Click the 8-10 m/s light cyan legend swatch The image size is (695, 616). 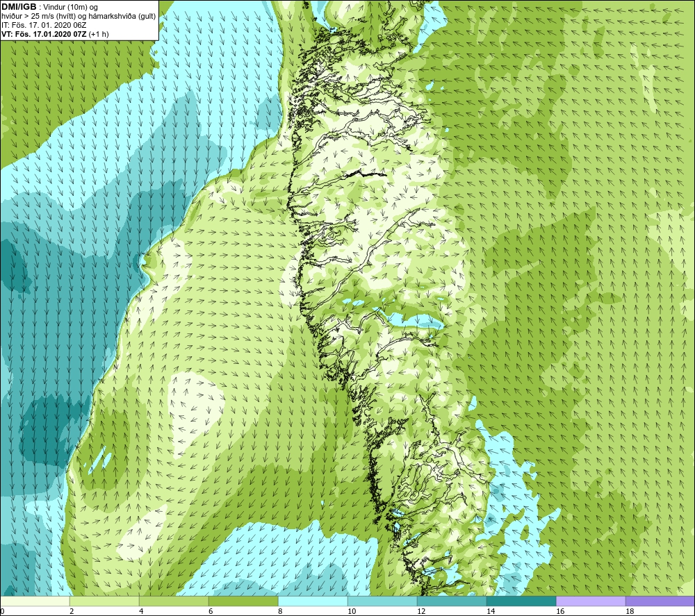coord(313,601)
